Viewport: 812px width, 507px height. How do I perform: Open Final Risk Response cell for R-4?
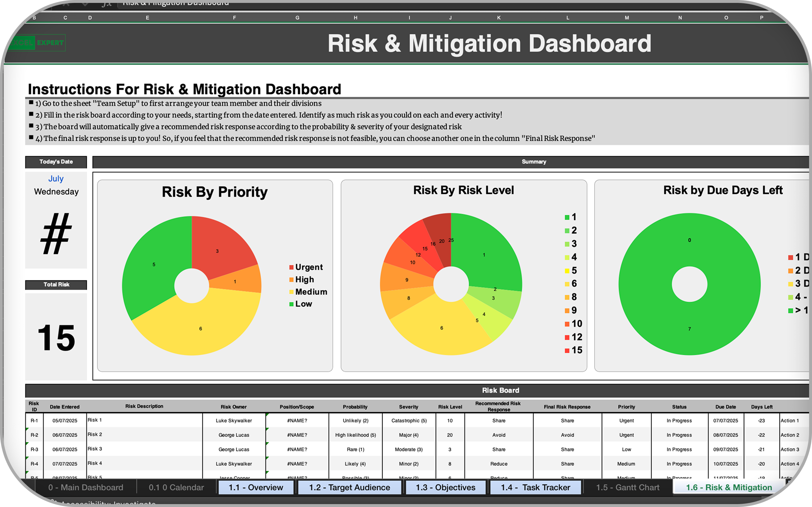coord(567,464)
